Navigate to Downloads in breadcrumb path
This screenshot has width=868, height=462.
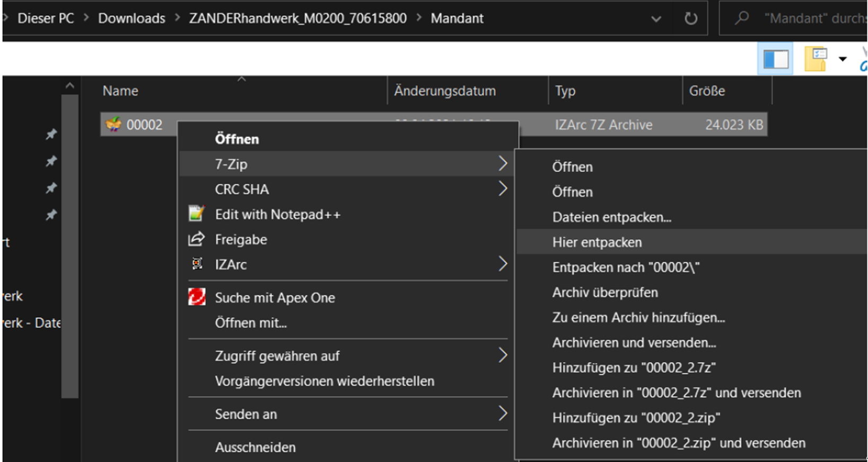point(131,19)
